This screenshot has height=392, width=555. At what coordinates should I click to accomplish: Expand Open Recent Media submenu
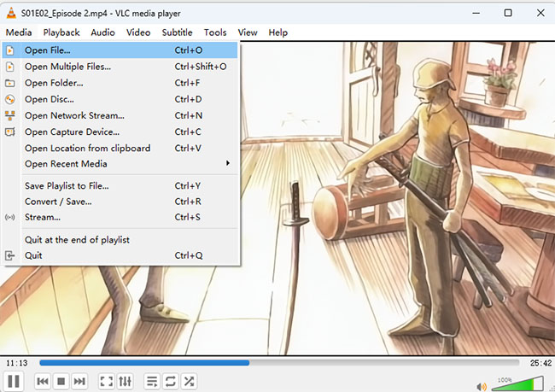click(x=120, y=164)
